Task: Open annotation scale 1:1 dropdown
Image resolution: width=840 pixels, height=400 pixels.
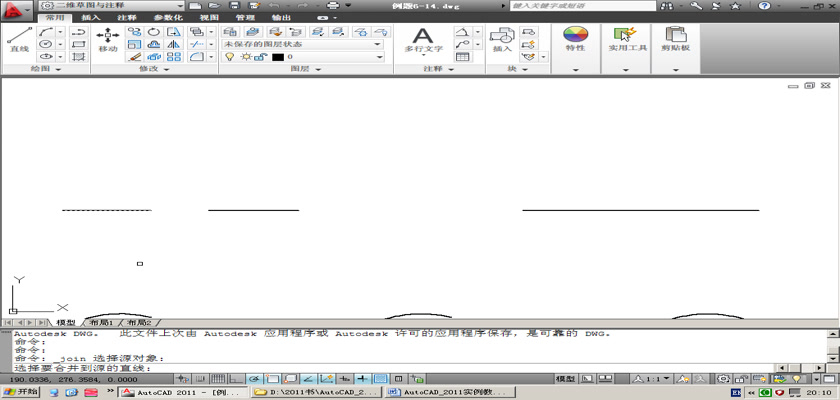Action: 652,379
